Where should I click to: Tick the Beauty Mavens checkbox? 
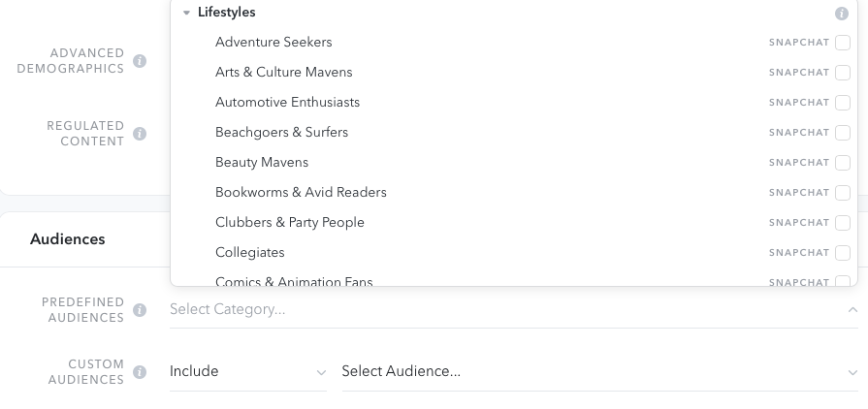(843, 163)
